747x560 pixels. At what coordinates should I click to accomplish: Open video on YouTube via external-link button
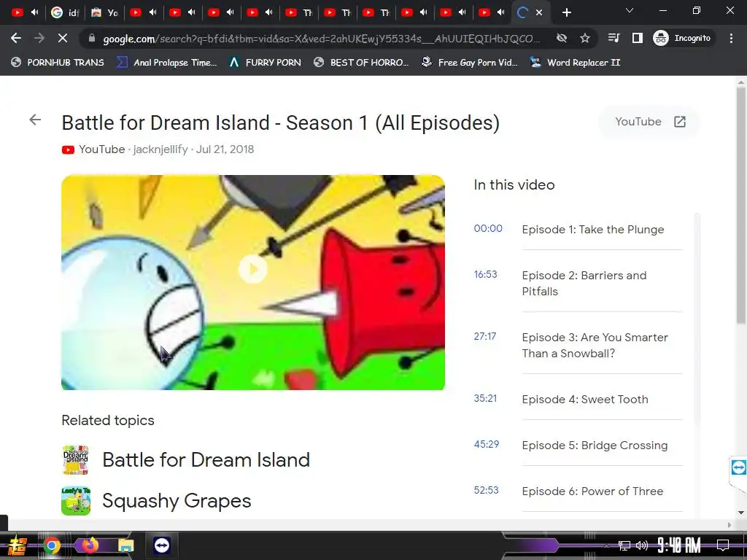pos(649,122)
